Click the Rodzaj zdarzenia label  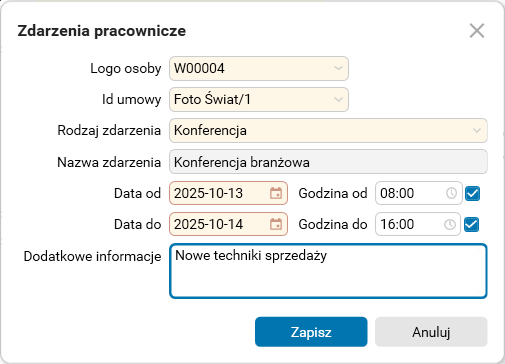109,131
